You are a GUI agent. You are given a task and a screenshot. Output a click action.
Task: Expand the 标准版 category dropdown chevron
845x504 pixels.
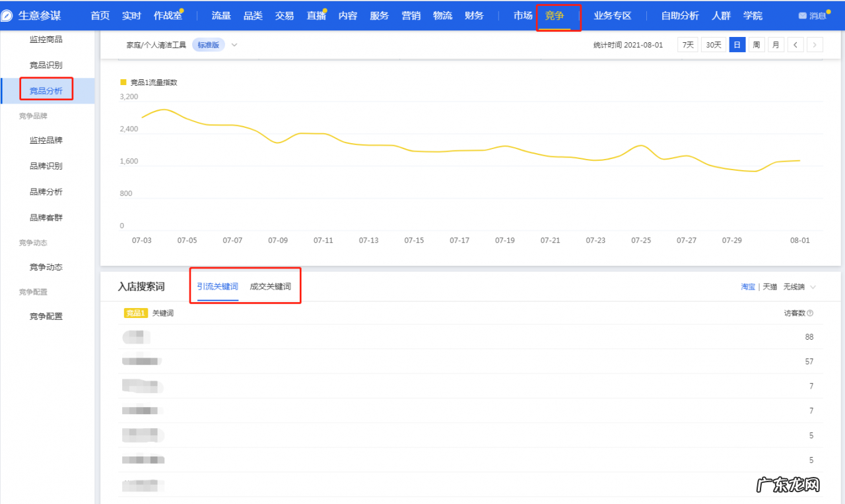pos(234,45)
